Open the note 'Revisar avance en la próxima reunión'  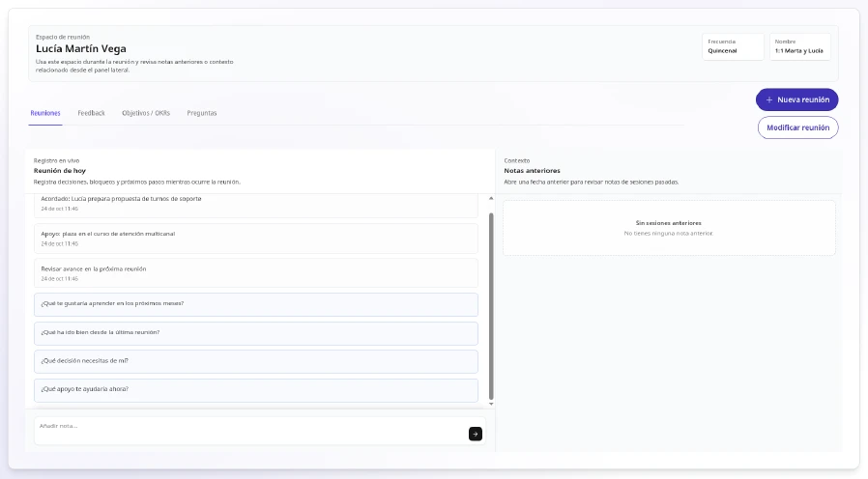pos(256,272)
